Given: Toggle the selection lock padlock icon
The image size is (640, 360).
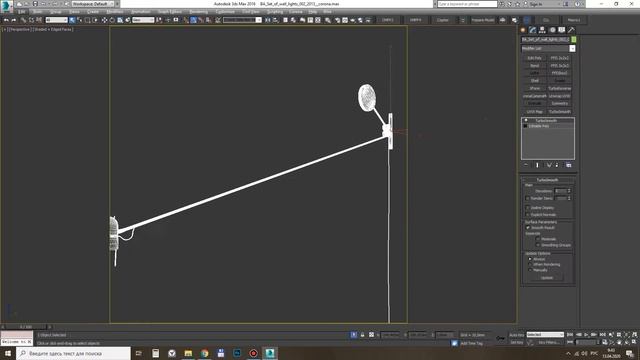Looking at the screenshot, I should 362,335.
